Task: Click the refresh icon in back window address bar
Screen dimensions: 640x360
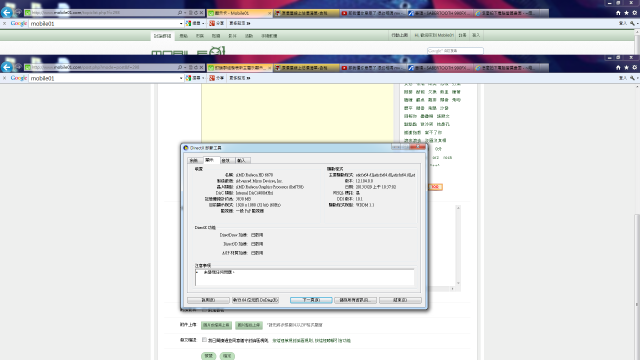Action: tap(196, 13)
